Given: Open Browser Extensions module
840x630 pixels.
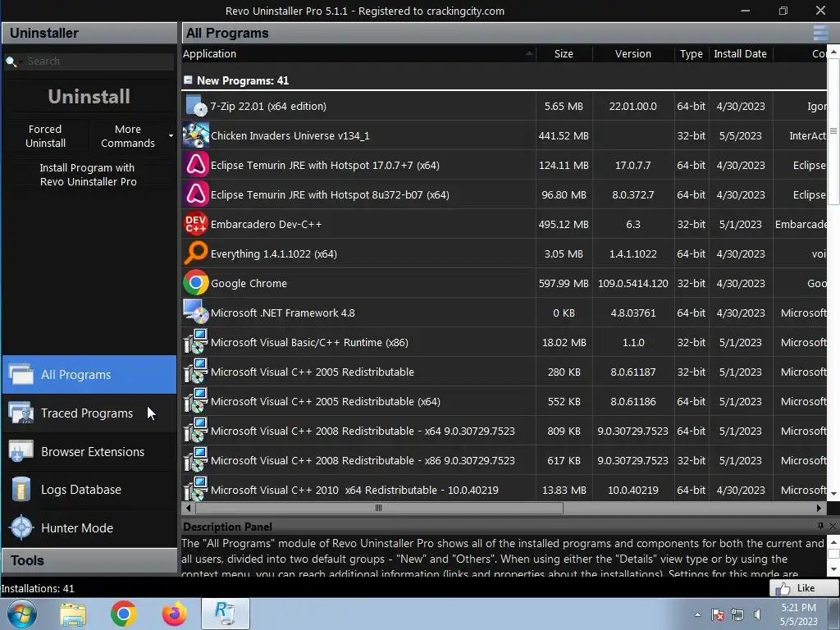Looking at the screenshot, I should pos(89,452).
